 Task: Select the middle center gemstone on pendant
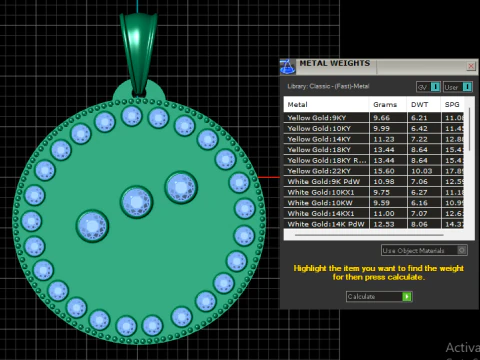(136, 202)
